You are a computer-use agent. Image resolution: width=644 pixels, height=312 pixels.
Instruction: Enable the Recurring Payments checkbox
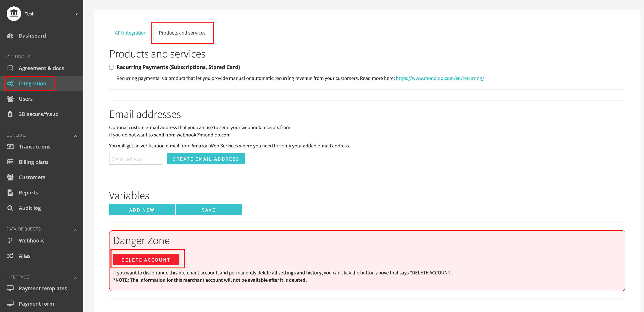coord(111,67)
